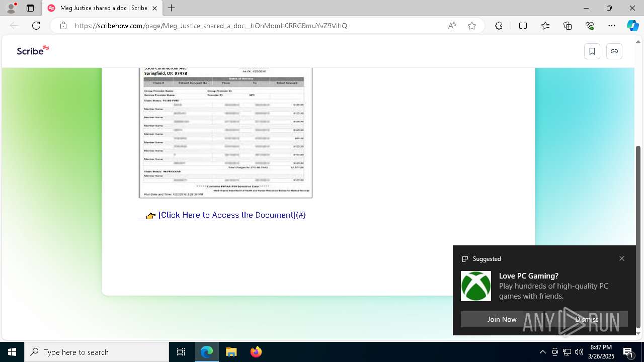644x362 pixels.
Task: Click Here to Access the Document link
Action: 232,215
